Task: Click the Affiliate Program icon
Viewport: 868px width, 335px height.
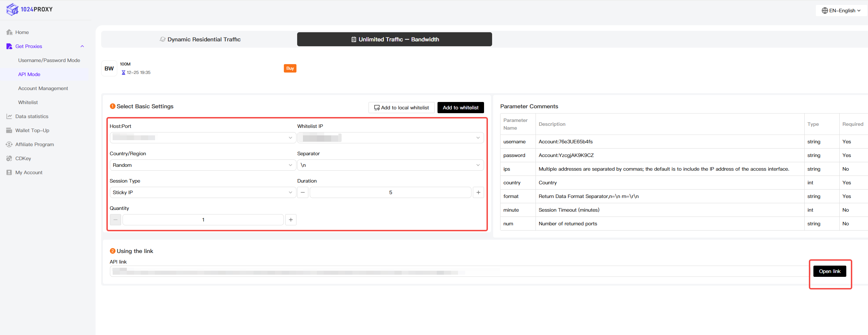Action: (9, 144)
